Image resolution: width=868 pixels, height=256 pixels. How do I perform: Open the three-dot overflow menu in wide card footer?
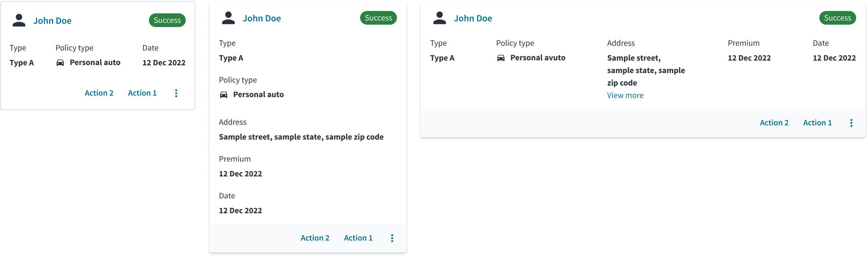tap(851, 123)
